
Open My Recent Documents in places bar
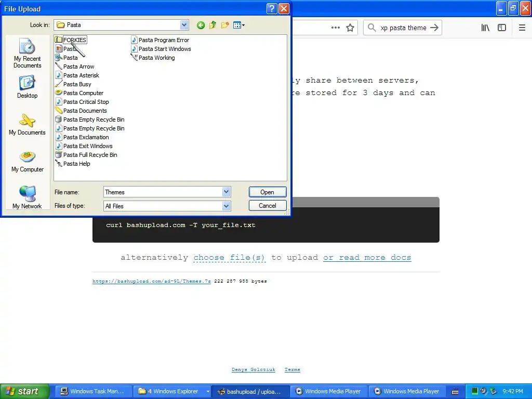27,54
